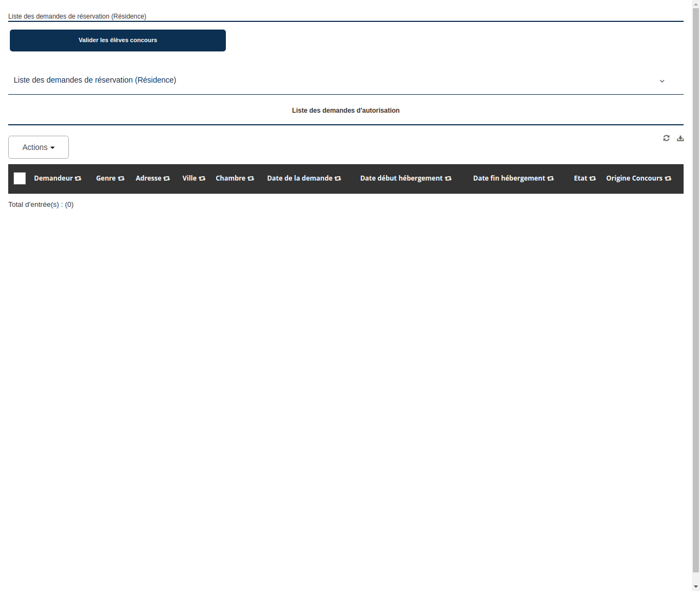The height and width of the screenshot is (591, 700).
Task: Click the Total d'entrées count text
Action: pos(40,205)
